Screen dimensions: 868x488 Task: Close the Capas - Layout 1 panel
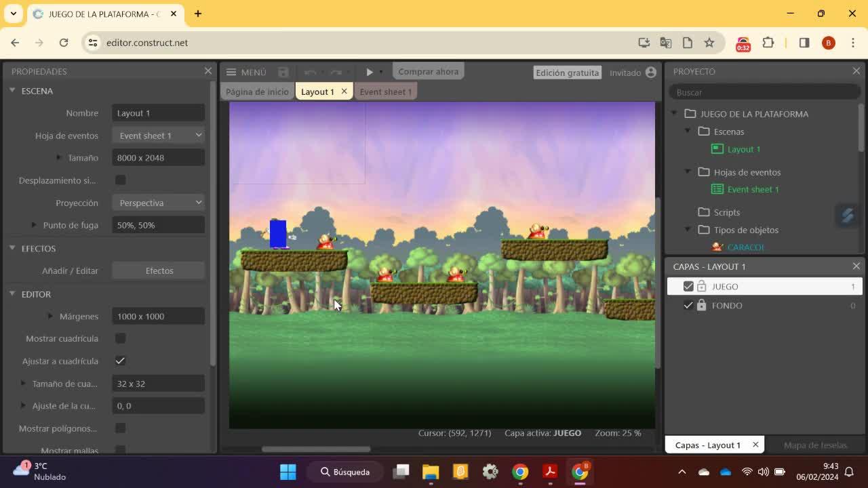point(856,266)
